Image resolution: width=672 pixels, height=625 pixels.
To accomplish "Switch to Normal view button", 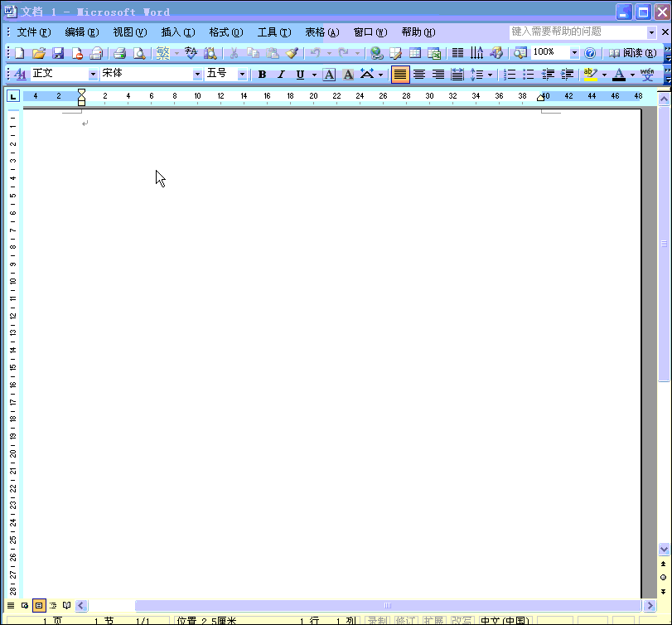I will 11,605.
